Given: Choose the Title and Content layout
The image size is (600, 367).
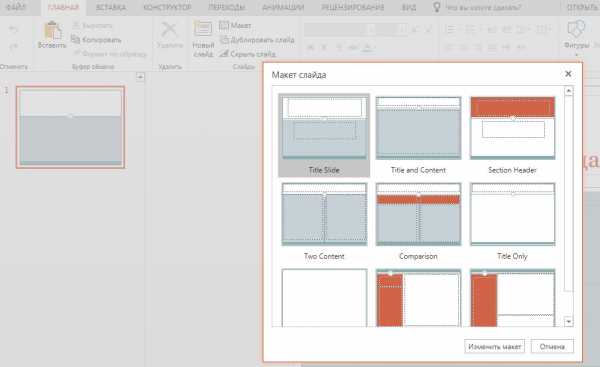Looking at the screenshot, I should click(x=418, y=135).
